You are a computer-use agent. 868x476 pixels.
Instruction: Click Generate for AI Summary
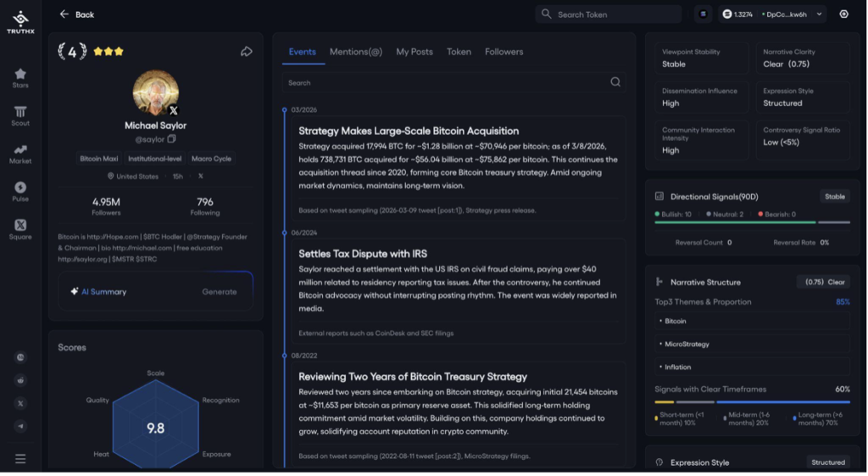(x=220, y=292)
